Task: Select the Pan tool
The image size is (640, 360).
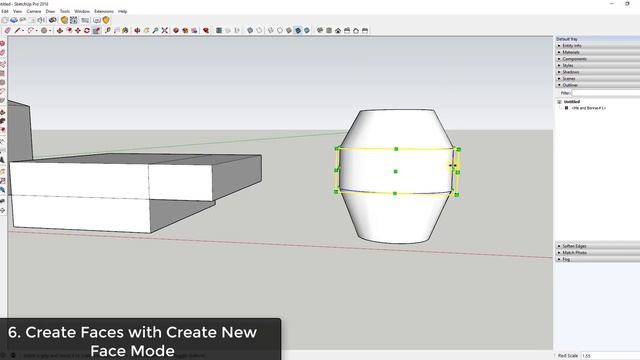Action: pyautogui.click(x=146, y=31)
